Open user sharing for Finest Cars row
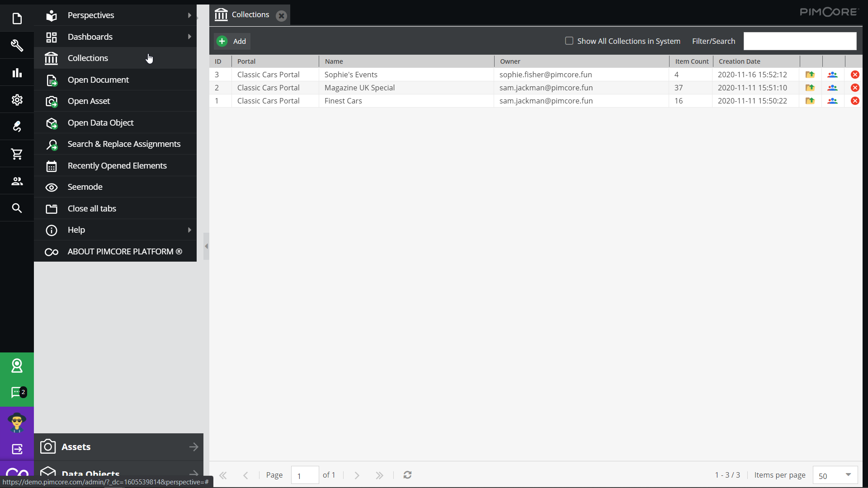 pos(832,101)
